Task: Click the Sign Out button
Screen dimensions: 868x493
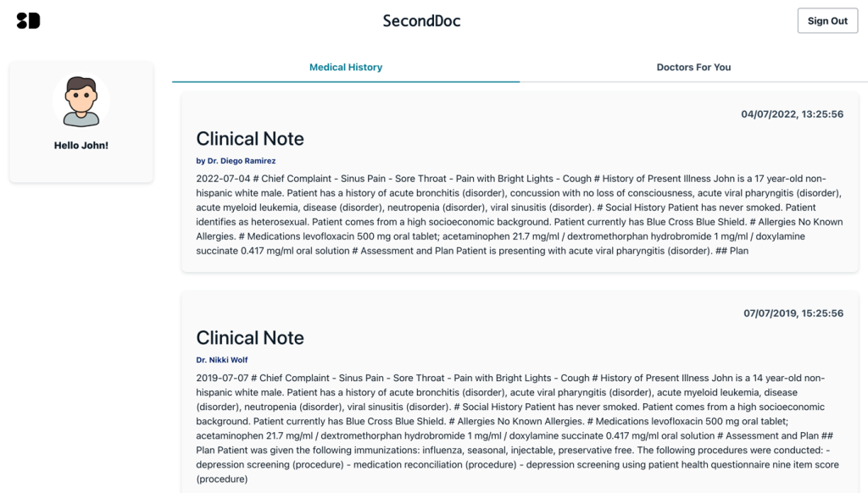Action: coord(827,20)
